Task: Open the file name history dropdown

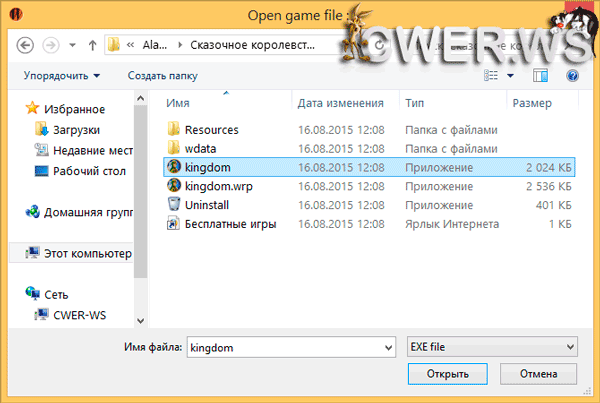Action: click(x=388, y=346)
